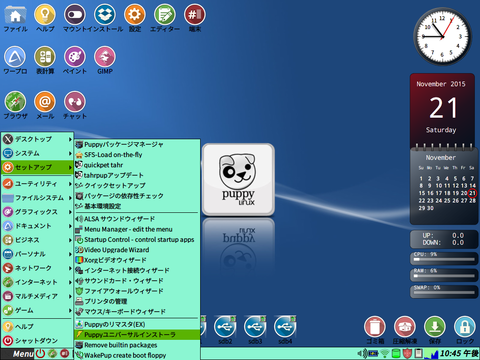Click the analog clock widget
This screenshot has width=480, height=360.
pyautogui.click(x=442, y=36)
